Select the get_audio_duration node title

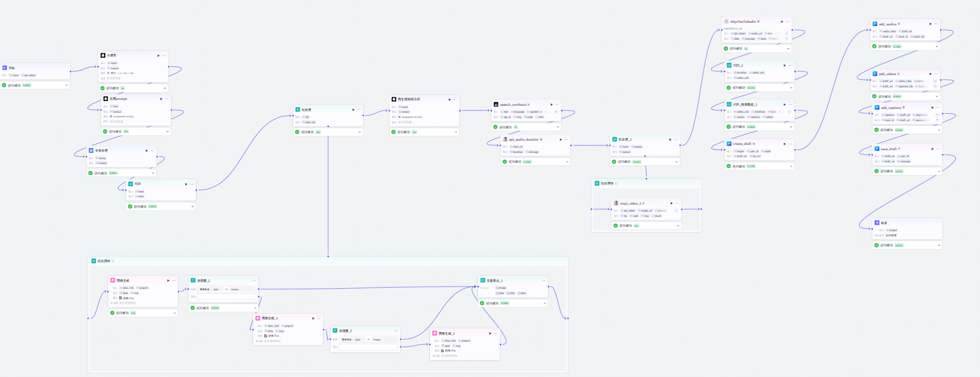point(524,140)
